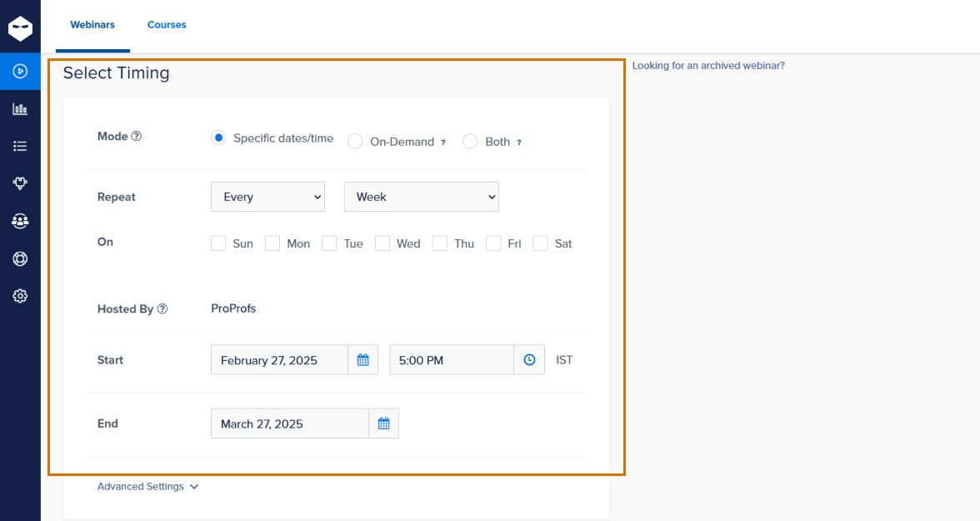Image resolution: width=980 pixels, height=521 pixels.
Task: Open the settings gear sidebar icon
Action: coord(20,296)
